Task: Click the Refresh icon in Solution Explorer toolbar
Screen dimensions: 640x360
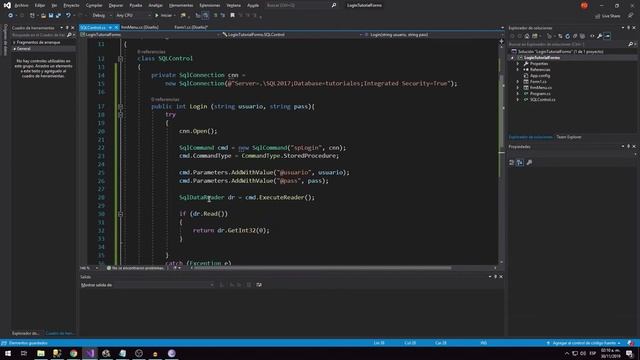Action: click(x=567, y=36)
